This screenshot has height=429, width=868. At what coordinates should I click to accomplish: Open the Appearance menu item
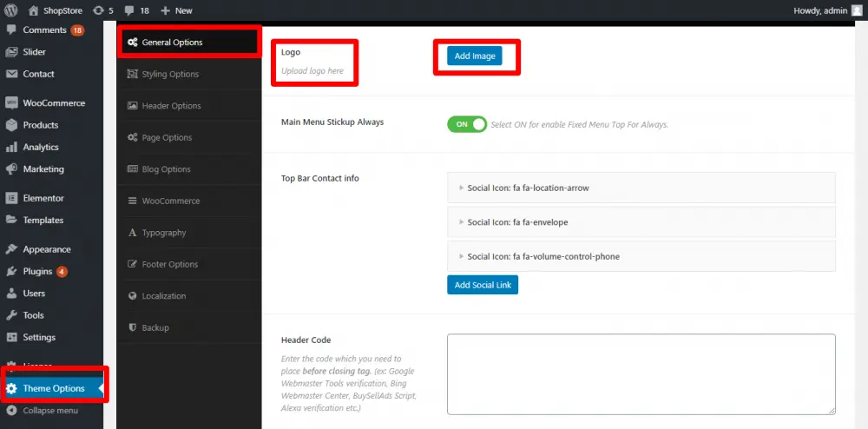(51, 249)
